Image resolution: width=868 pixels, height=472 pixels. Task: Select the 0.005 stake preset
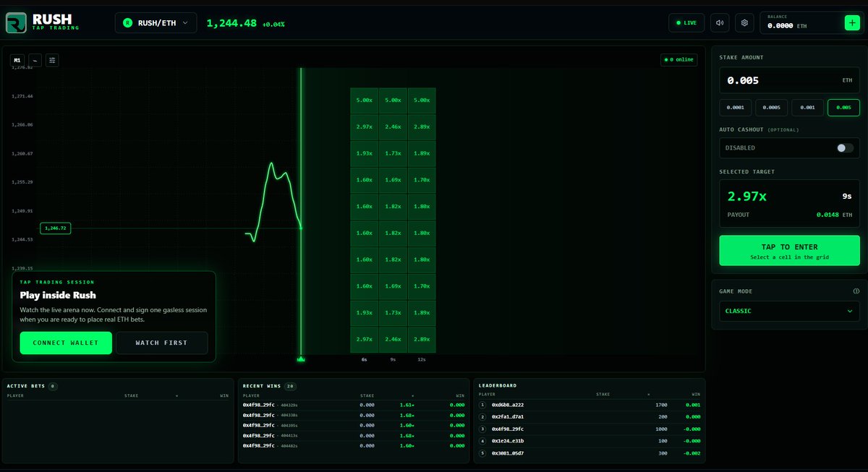point(843,108)
